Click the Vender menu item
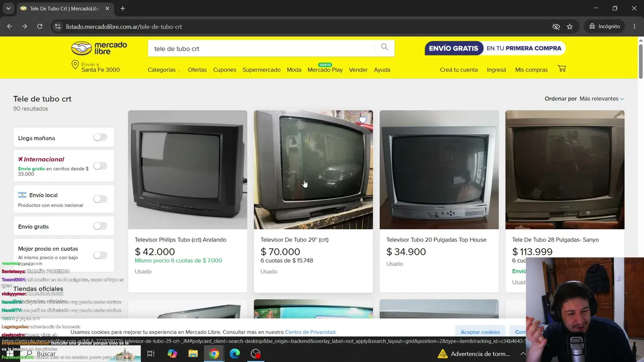The height and width of the screenshot is (362, 644). pyautogui.click(x=358, y=70)
